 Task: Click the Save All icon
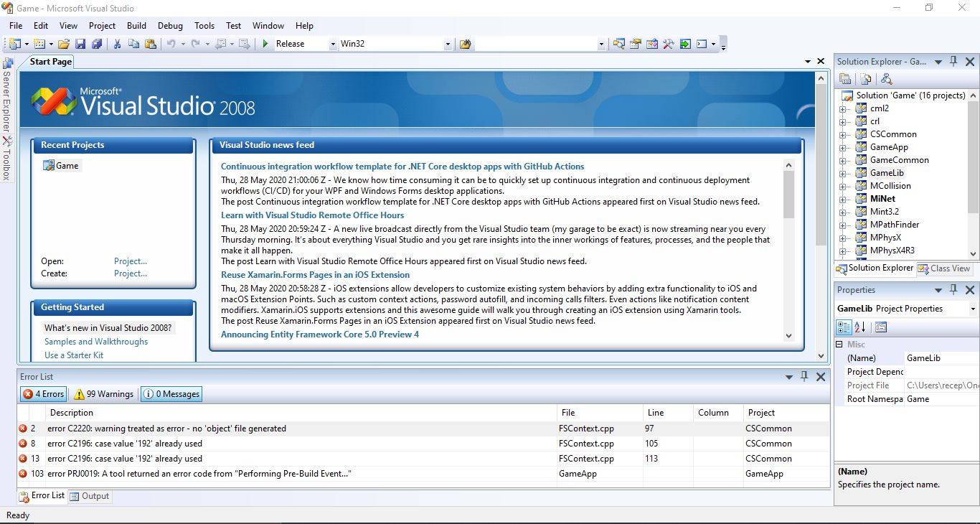[x=96, y=44]
